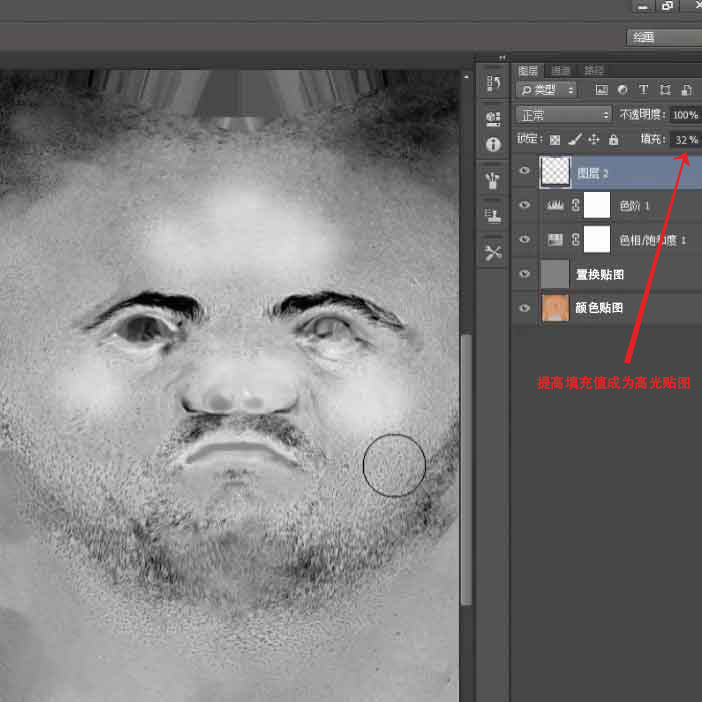Filter layers by pixel image icon
The width and height of the screenshot is (702, 702).
click(601, 90)
